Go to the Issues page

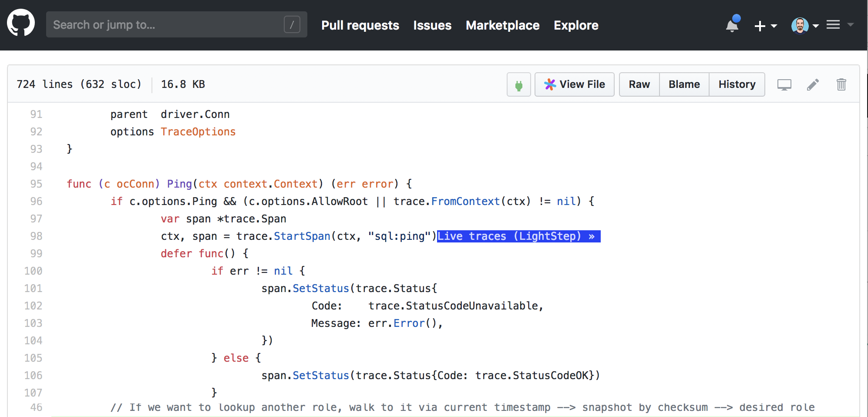(x=432, y=25)
